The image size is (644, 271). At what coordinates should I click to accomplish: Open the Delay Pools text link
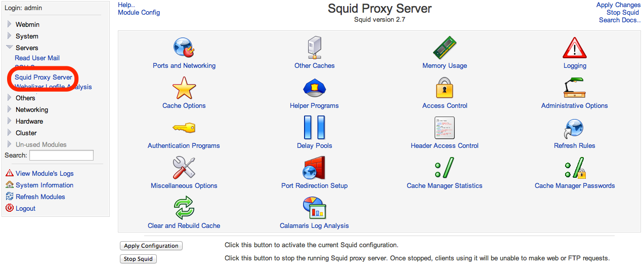314,145
